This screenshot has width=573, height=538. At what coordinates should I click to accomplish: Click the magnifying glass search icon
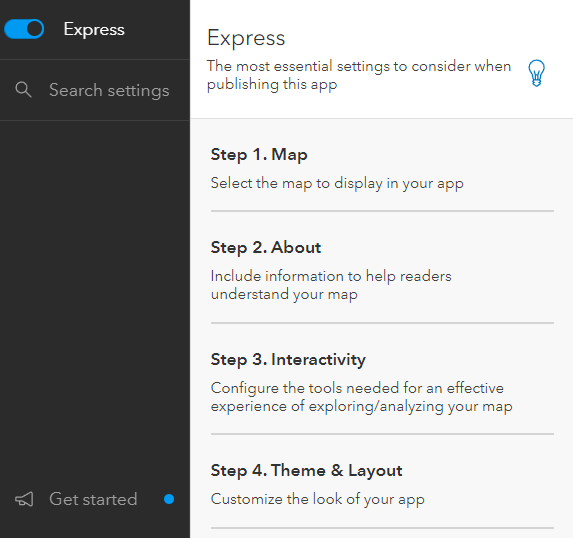pyautogui.click(x=23, y=90)
